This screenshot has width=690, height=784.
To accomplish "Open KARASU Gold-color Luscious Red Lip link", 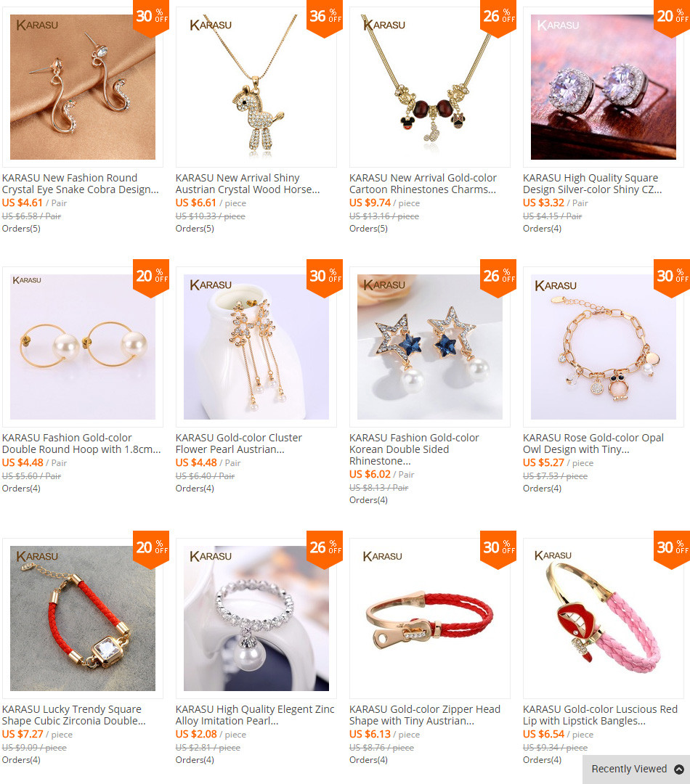I will tap(600, 715).
